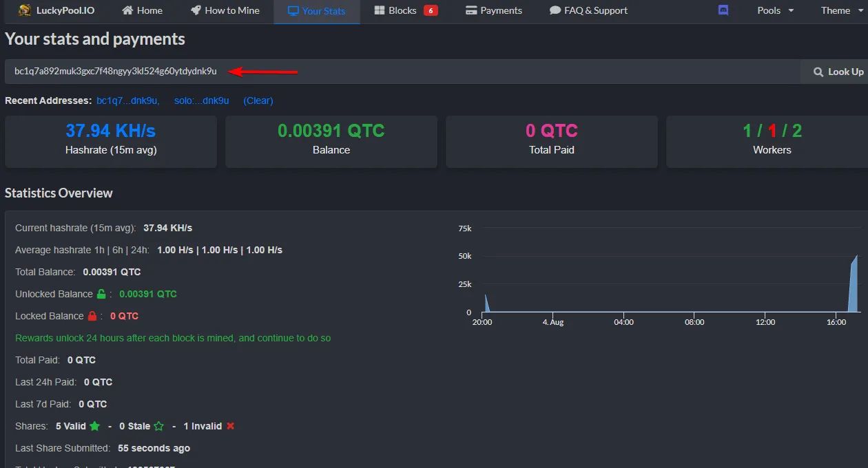
Task: Click the monitor icon for Your Stats
Action: coord(293,11)
